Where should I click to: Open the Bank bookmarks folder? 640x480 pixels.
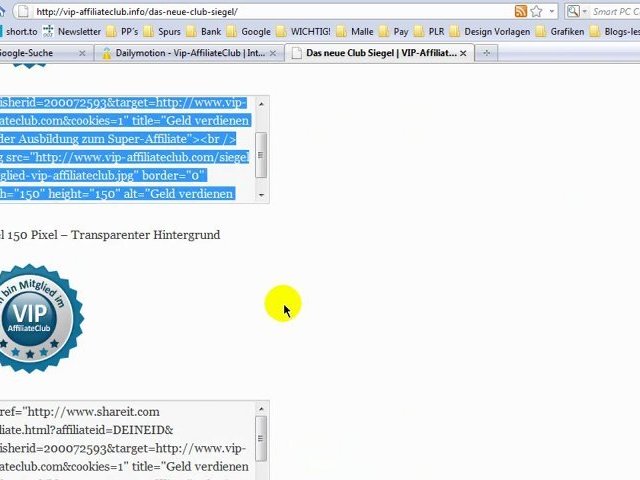click(x=203, y=32)
